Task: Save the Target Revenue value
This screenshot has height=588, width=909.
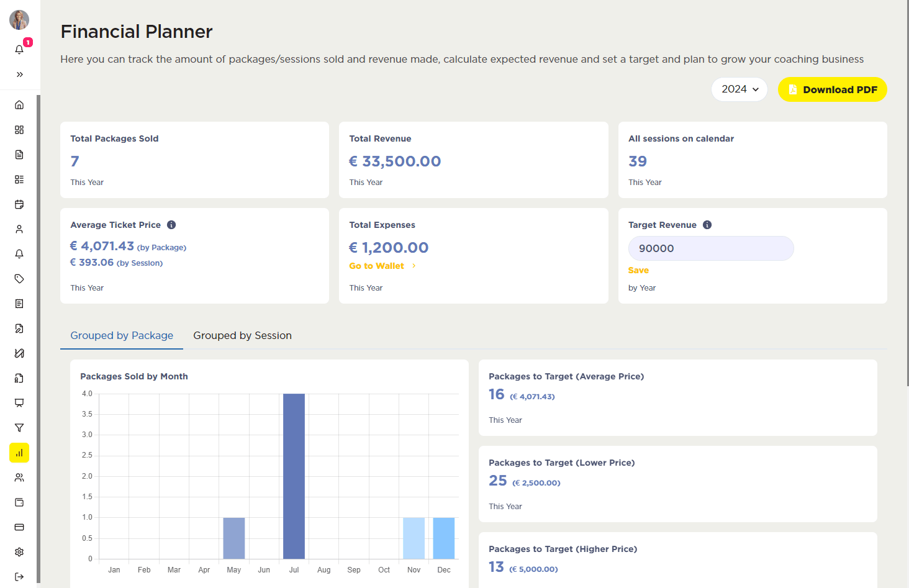Action: tap(638, 269)
